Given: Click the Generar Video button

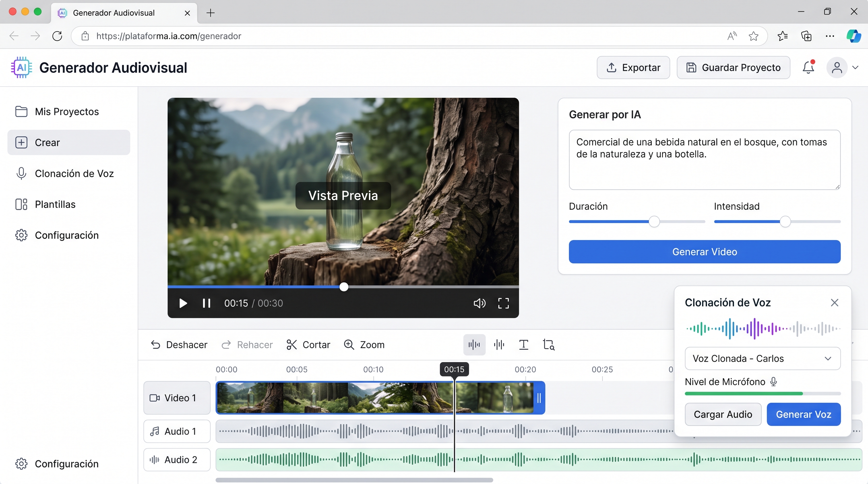Looking at the screenshot, I should click(705, 252).
